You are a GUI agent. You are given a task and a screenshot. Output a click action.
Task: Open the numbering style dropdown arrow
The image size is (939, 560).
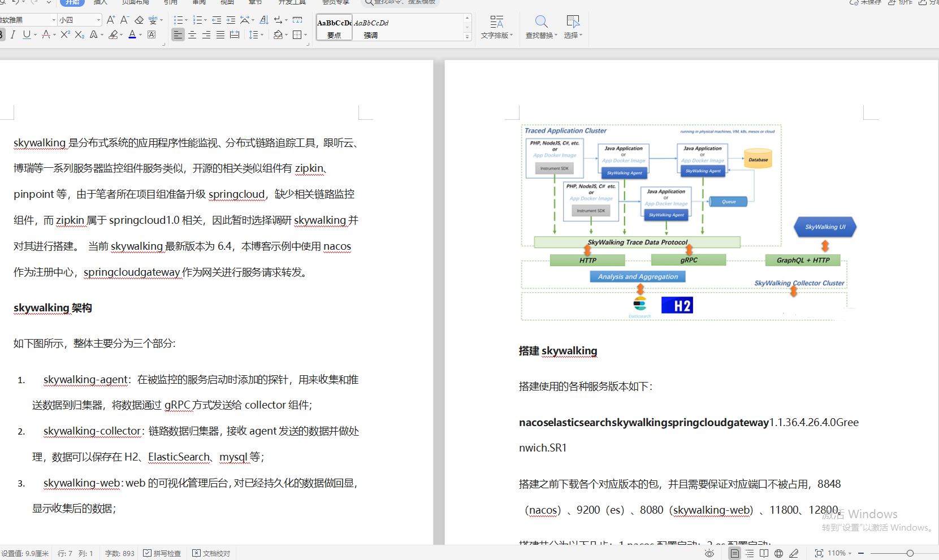(x=205, y=20)
